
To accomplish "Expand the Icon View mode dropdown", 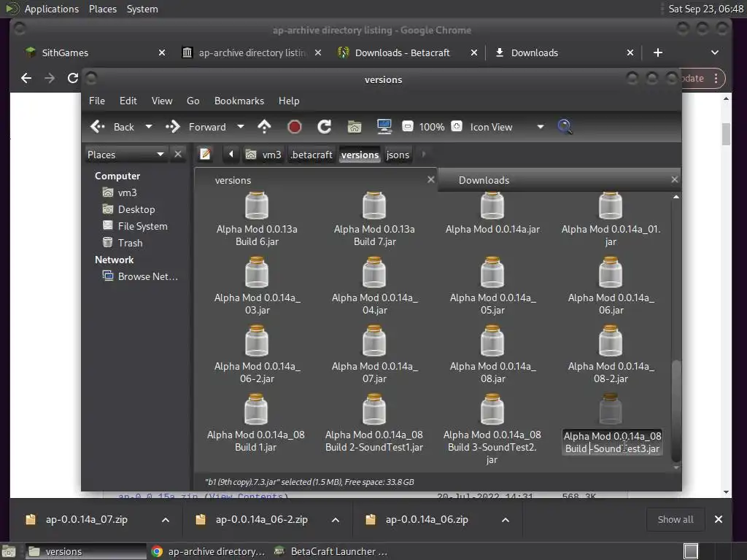I will point(540,127).
